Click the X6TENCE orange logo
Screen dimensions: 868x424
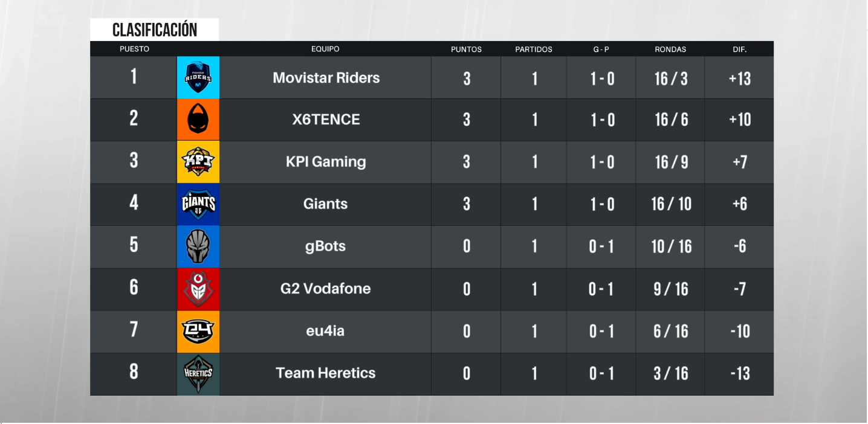coord(198,120)
